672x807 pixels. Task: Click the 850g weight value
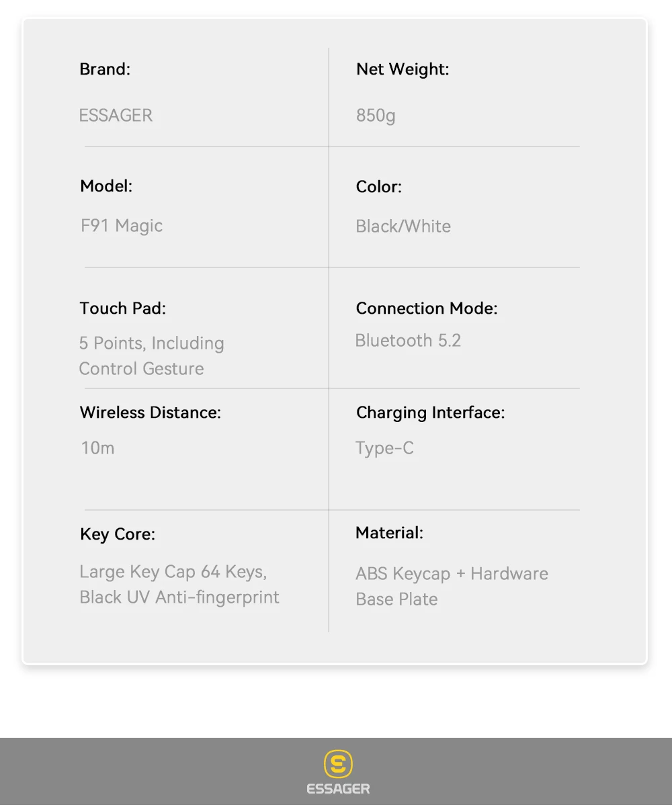(376, 116)
